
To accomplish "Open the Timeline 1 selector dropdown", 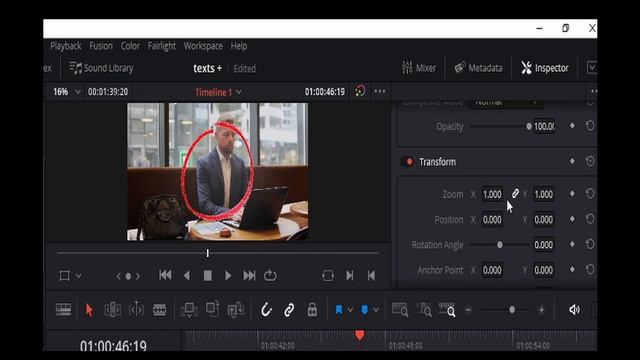I will (218, 92).
